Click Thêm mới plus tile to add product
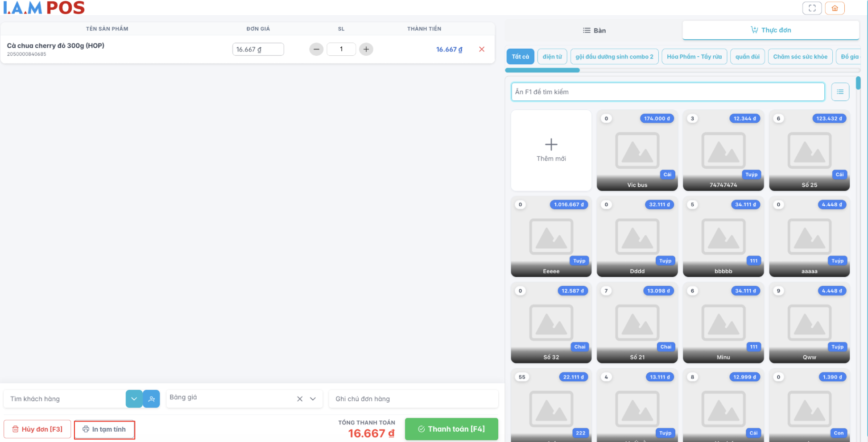Viewport: 868px width, 442px height. click(551, 150)
